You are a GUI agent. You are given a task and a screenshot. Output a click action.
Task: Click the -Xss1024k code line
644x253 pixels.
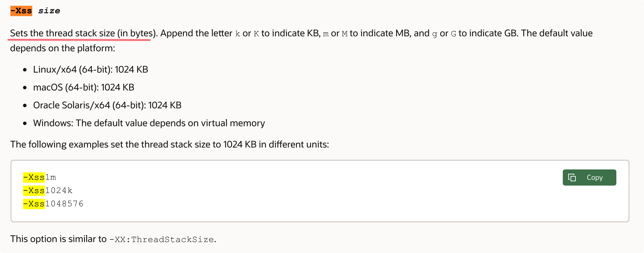[x=48, y=190]
